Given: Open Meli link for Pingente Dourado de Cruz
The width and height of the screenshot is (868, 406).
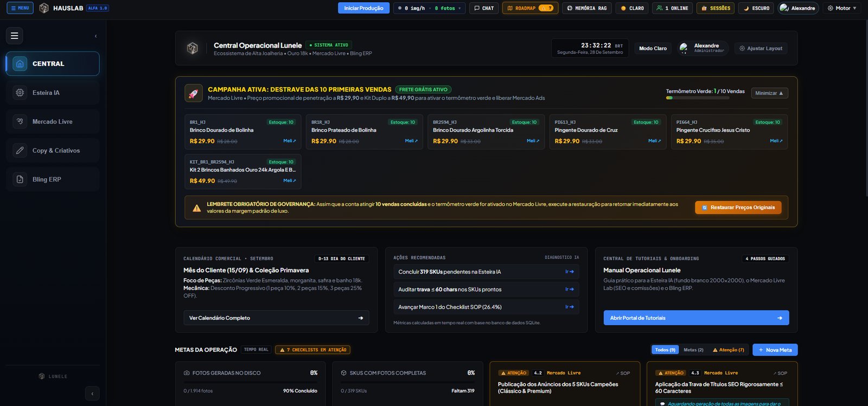Looking at the screenshot, I should point(654,141).
